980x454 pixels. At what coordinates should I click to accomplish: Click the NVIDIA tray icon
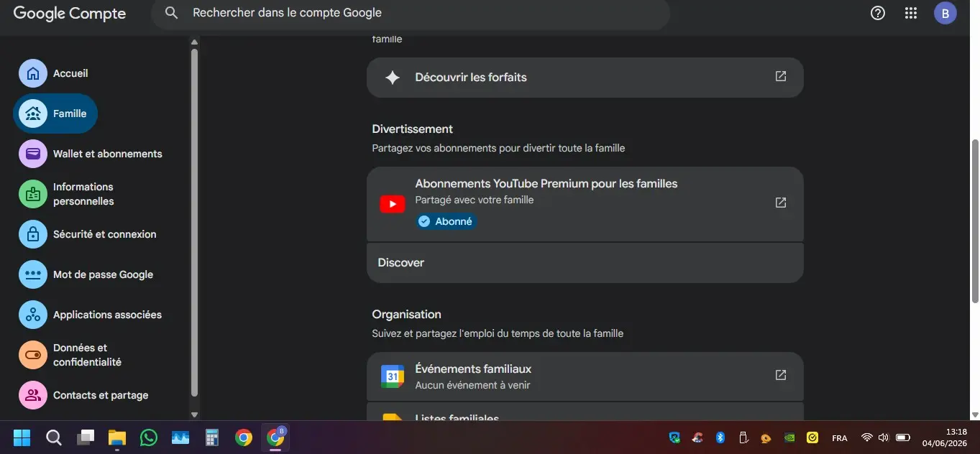(x=789, y=437)
